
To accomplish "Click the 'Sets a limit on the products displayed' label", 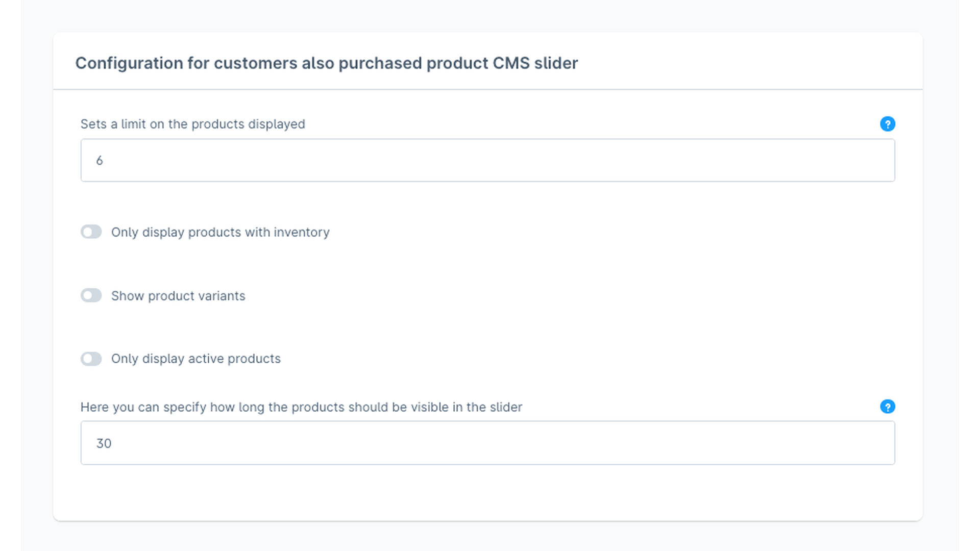I will click(192, 124).
